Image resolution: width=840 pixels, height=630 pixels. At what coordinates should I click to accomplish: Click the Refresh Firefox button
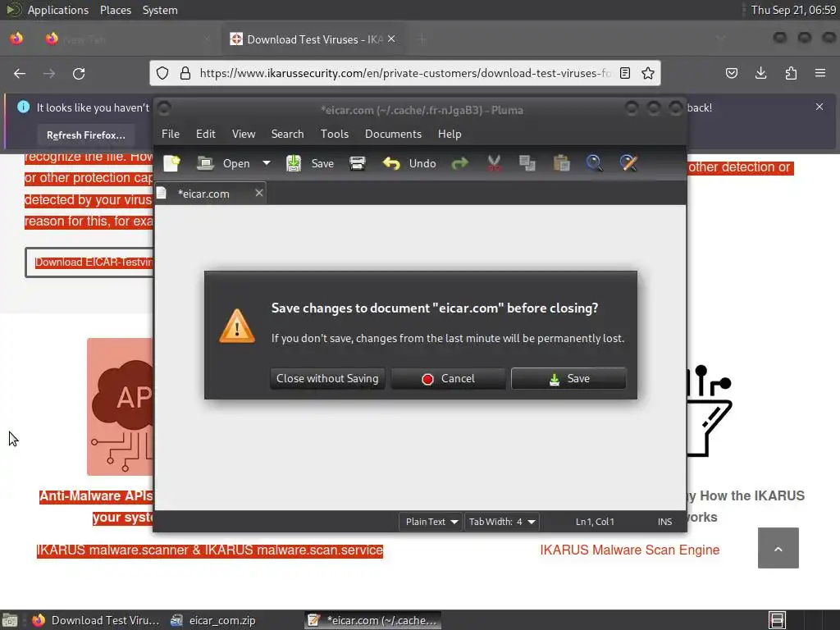[85, 135]
